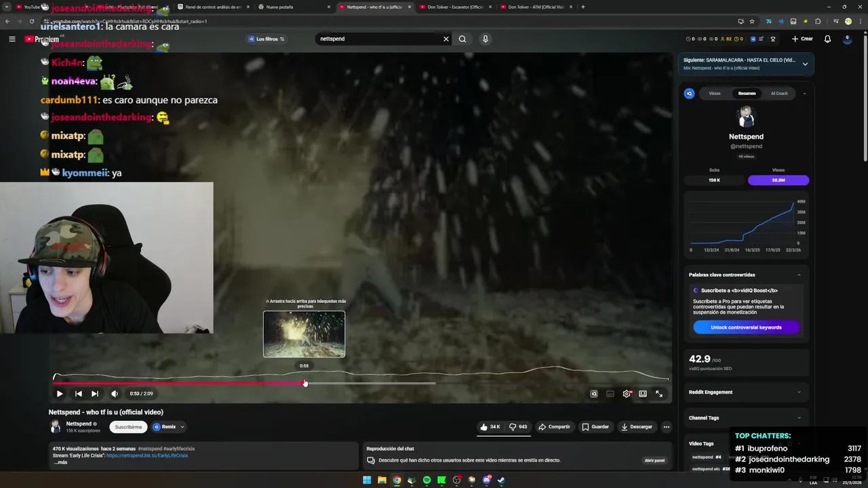This screenshot has height=488, width=868.
Task: Open Nettspend channel avatar below video
Action: (x=56, y=426)
